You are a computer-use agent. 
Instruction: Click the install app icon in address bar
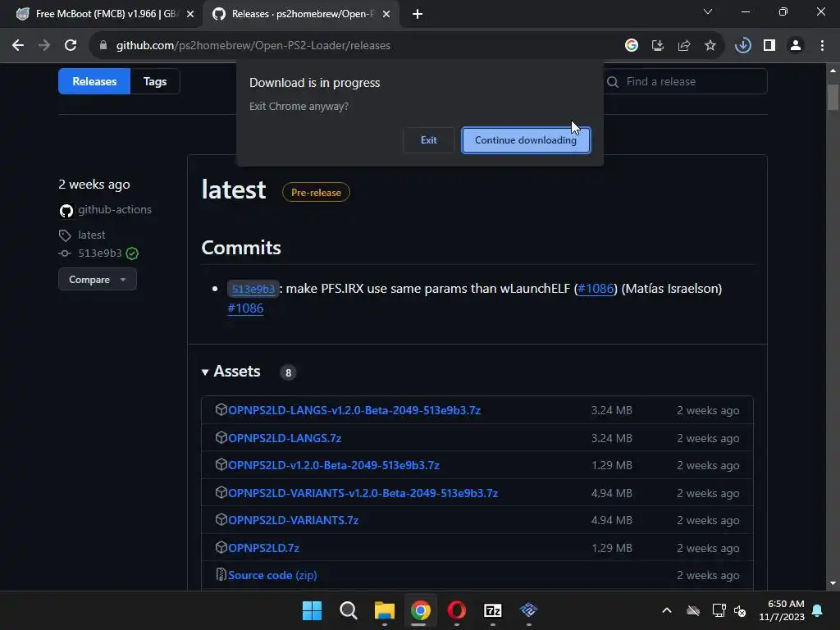(658, 46)
